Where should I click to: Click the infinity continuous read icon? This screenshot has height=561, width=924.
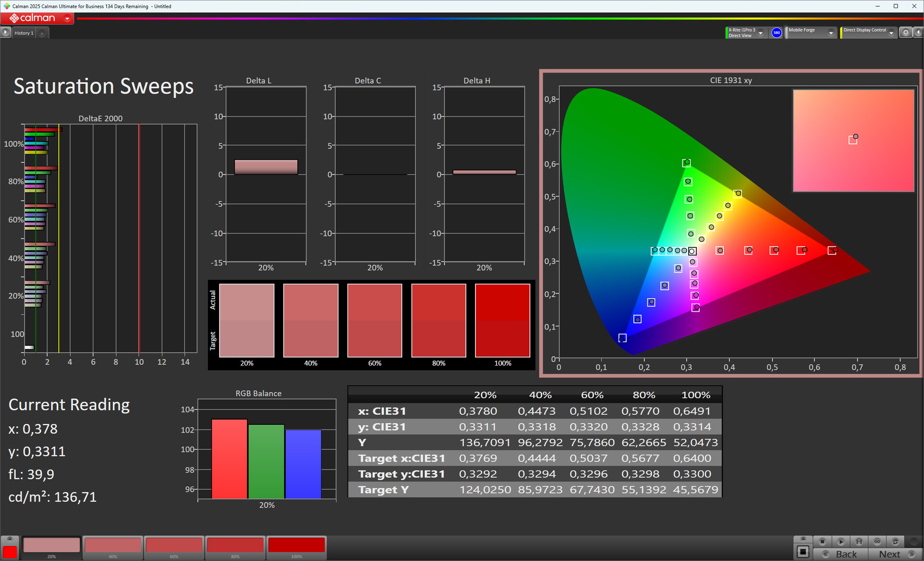pyautogui.click(x=877, y=541)
